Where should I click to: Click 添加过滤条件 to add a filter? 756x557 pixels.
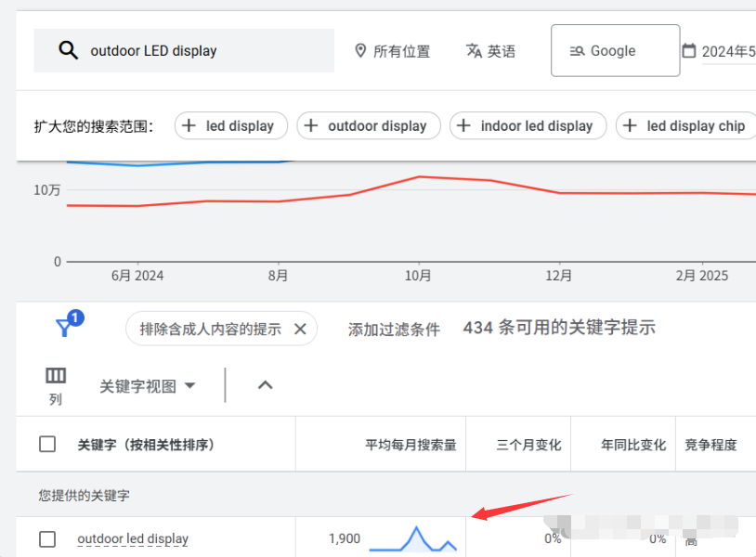tap(394, 329)
